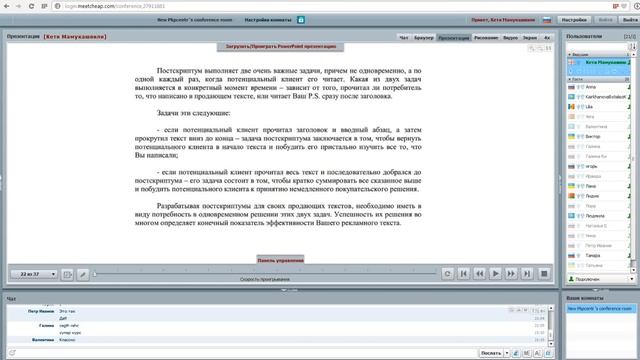Viewport: 640px width, 360px height.
Task: Go to the previous slide
Action: point(480,274)
